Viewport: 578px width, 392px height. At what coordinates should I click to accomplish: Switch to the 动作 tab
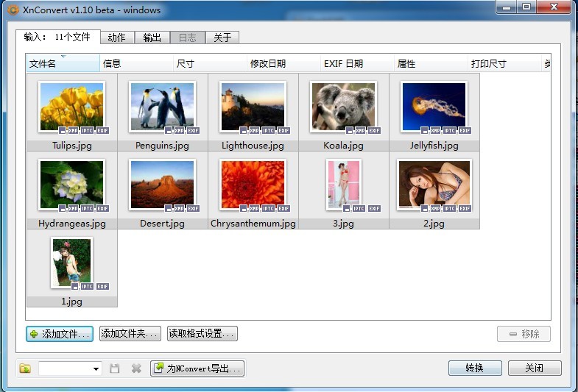point(116,38)
